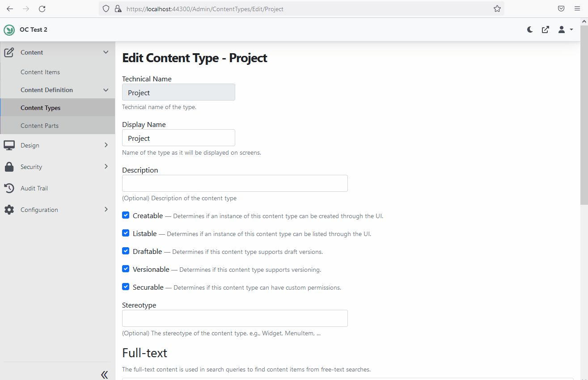The width and height of the screenshot is (588, 380).
Task: Collapse the sidebar with double chevron
Action: (x=104, y=375)
